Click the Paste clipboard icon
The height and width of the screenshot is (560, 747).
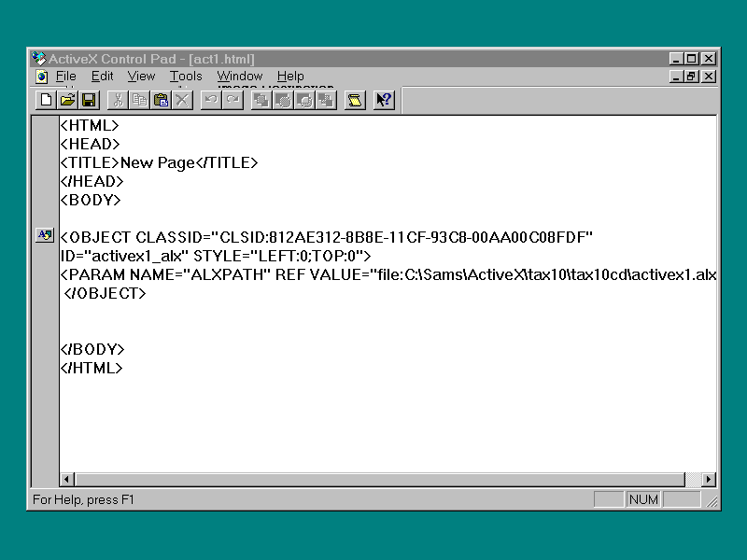click(161, 100)
